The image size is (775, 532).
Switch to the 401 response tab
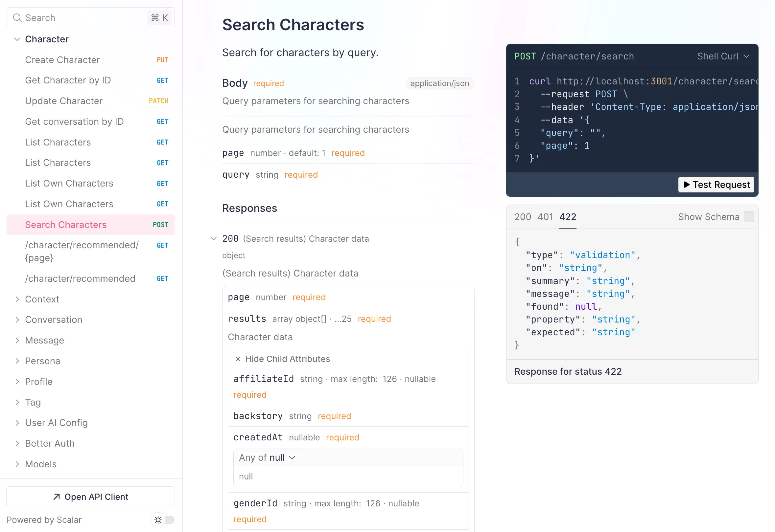coord(545,217)
